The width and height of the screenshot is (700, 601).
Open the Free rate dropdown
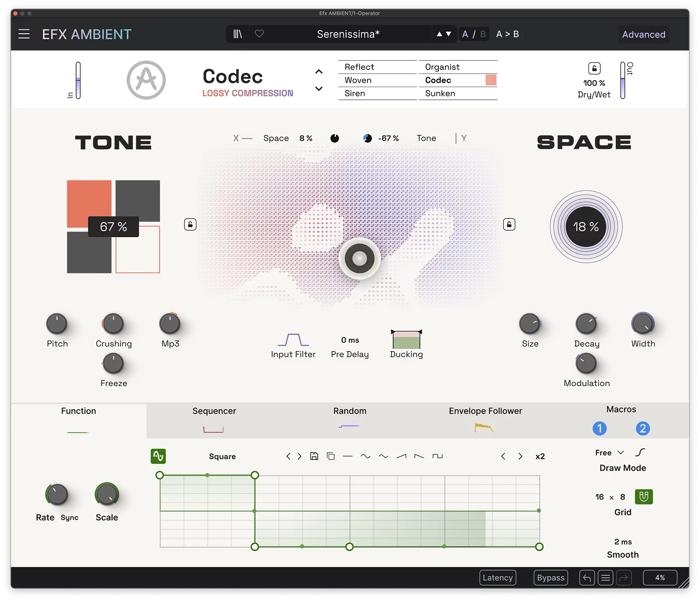pyautogui.click(x=609, y=453)
